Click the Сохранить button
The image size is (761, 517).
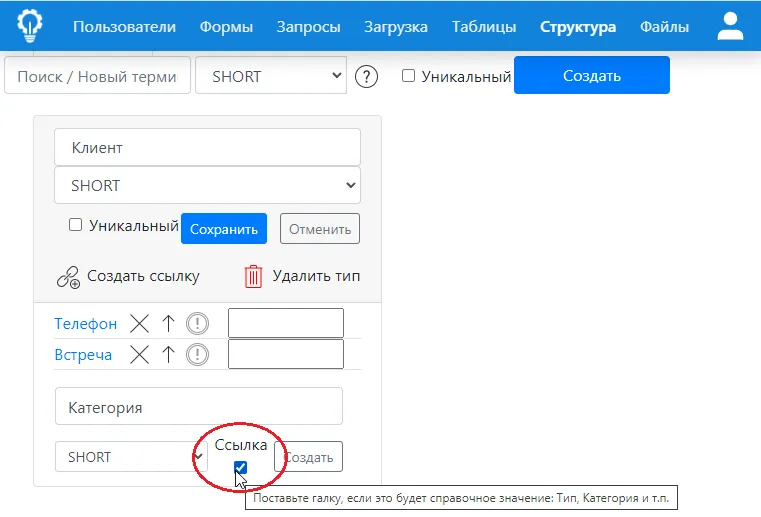(224, 229)
